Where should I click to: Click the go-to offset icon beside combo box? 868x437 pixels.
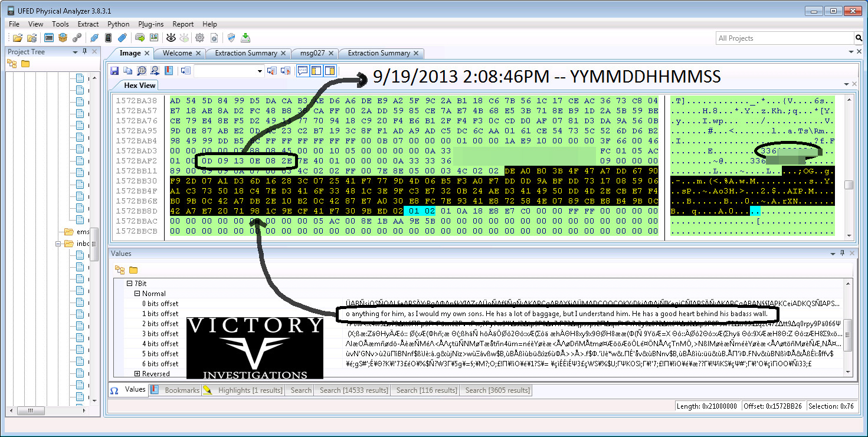point(186,71)
